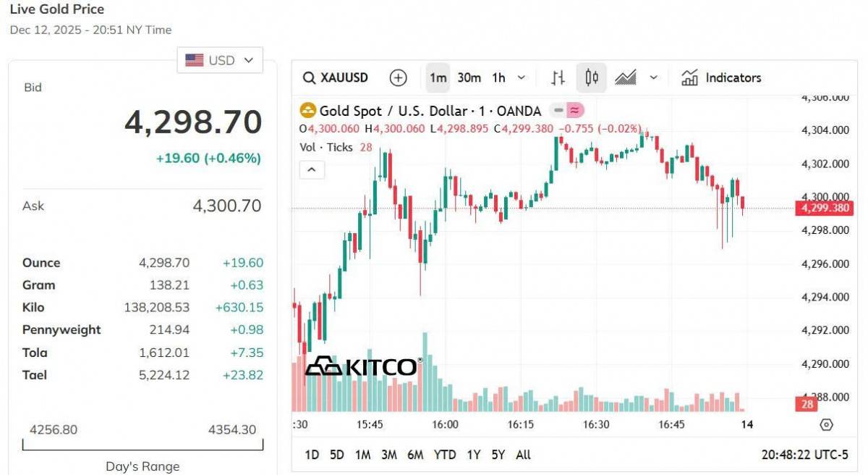Open the chart settings gear icon
This screenshot has width=868, height=475.
(x=827, y=424)
